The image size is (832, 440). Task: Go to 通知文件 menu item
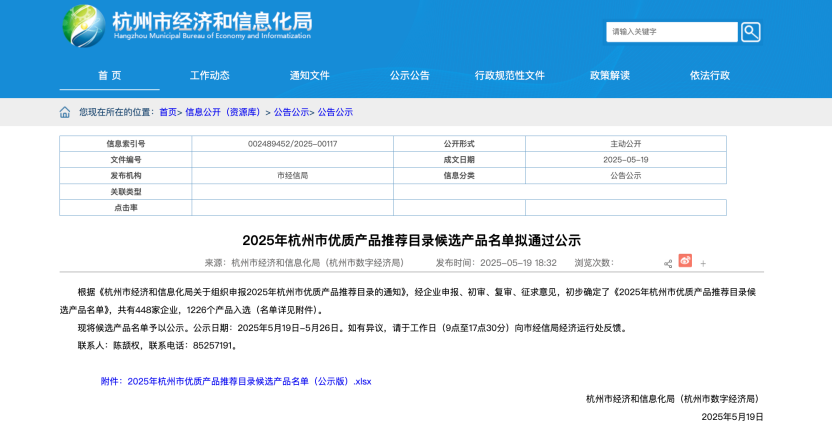pyautogui.click(x=309, y=75)
